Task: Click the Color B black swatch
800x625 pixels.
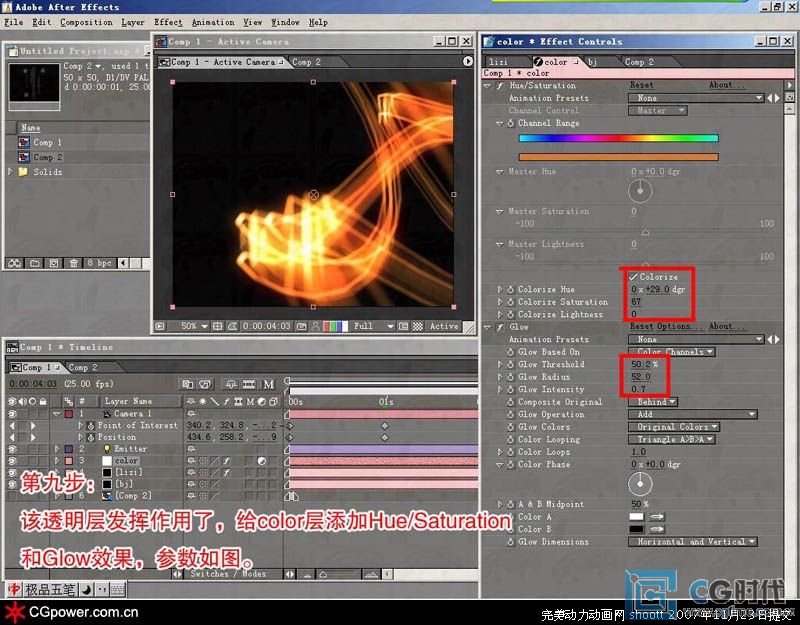Action: [x=637, y=529]
